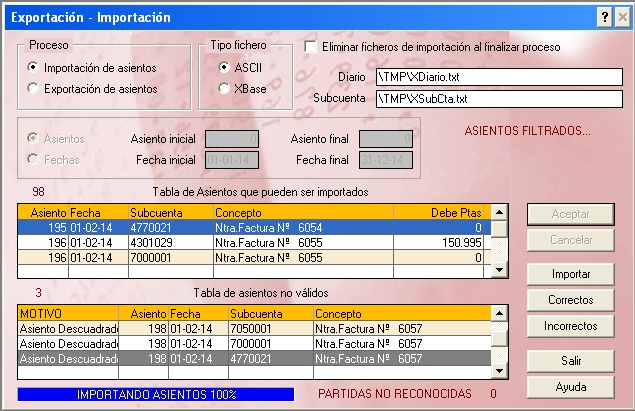635x411 pixels.
Task: Click Ntra.Factura Nº 6055 cell for 4301029
Action: pyautogui.click(x=303, y=243)
